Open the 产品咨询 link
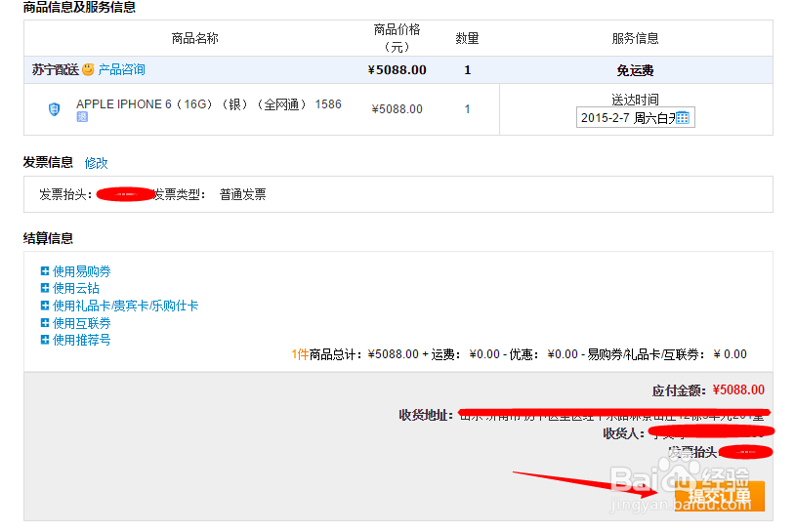The width and height of the screenshot is (795, 532). (x=122, y=69)
